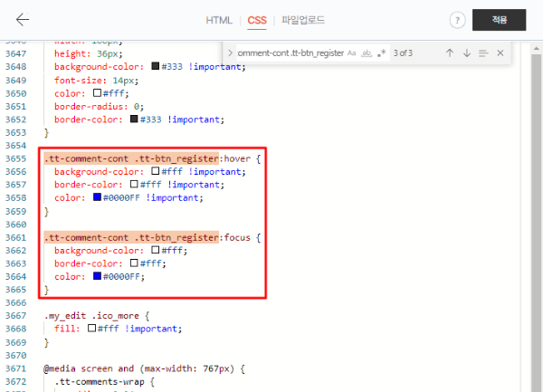Click 'border-radius: 0;' declaration
This screenshot has height=392, width=543.
[99, 106]
